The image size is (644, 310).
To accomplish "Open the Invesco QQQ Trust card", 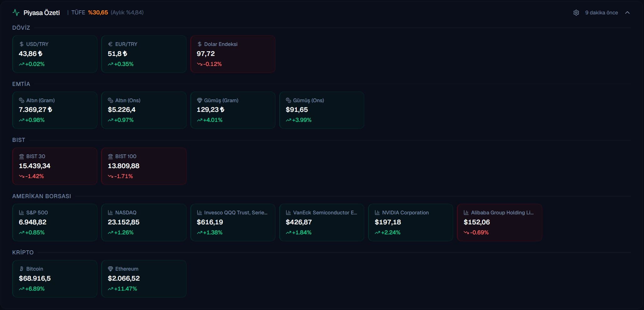I will (233, 222).
